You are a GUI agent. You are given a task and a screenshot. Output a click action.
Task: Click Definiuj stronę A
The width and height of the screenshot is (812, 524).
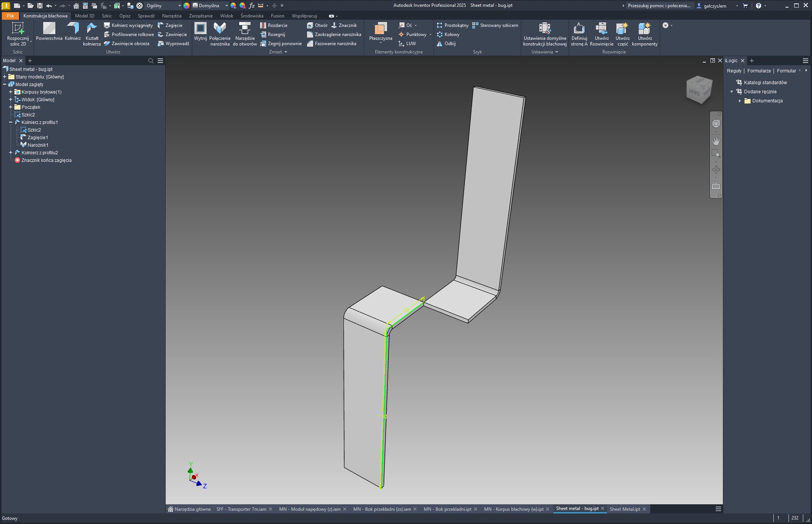pos(579,34)
